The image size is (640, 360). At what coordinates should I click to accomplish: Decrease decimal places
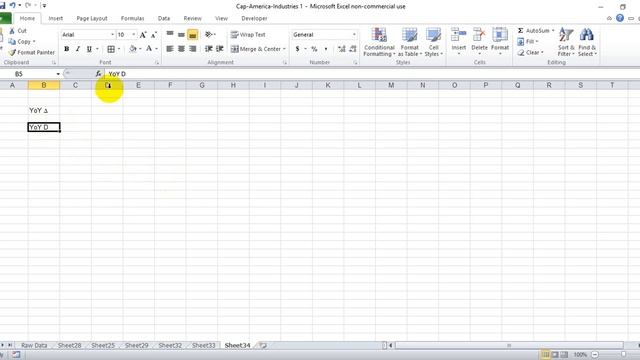click(353, 49)
